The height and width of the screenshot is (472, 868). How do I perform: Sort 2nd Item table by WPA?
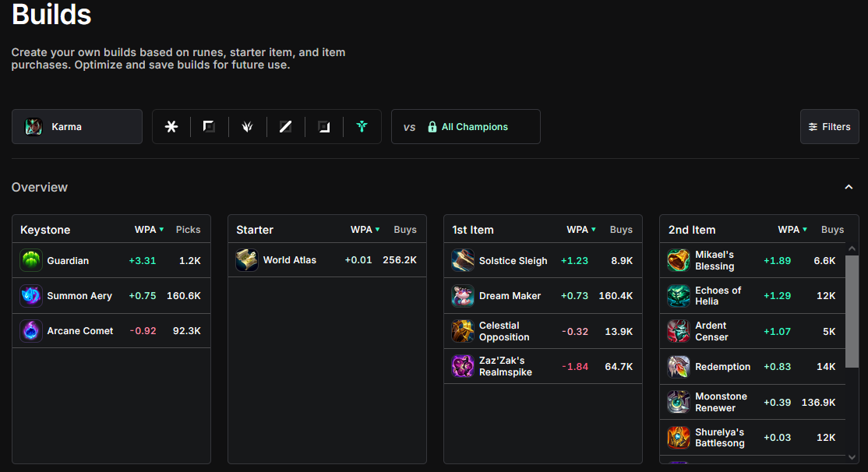coord(792,230)
